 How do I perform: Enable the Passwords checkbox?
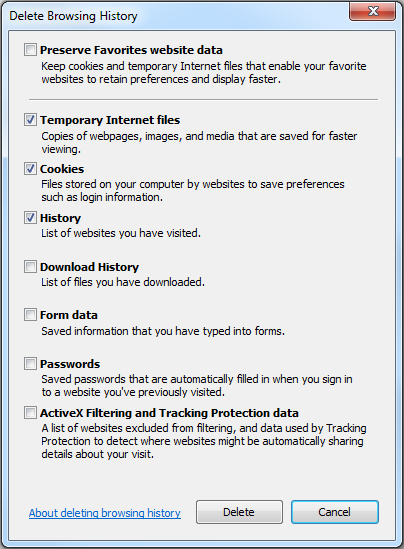click(x=30, y=363)
